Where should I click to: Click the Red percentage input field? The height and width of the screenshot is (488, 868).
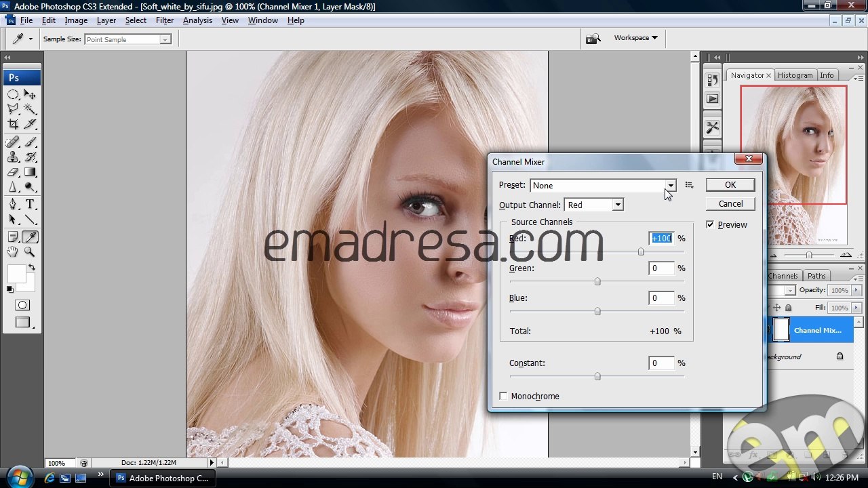661,238
